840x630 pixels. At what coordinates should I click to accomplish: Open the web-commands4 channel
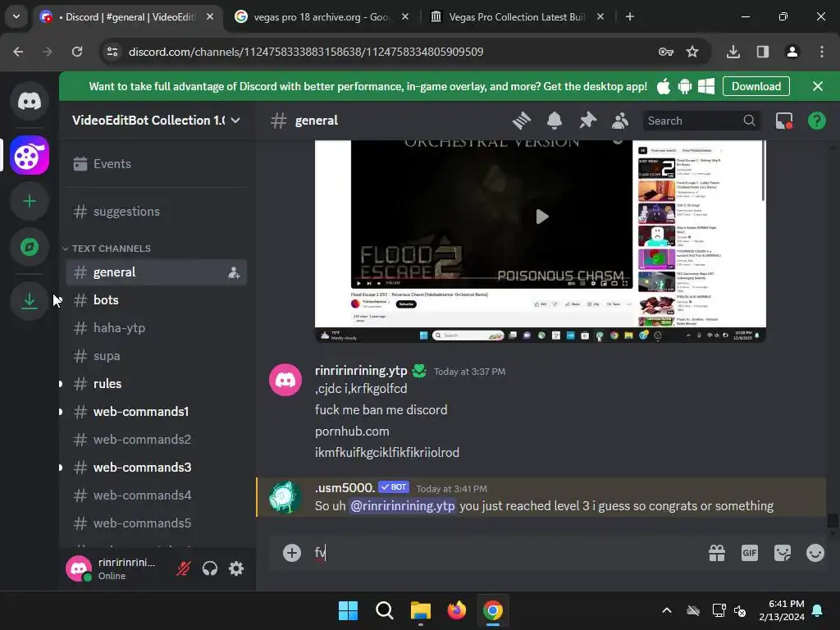[156, 495]
